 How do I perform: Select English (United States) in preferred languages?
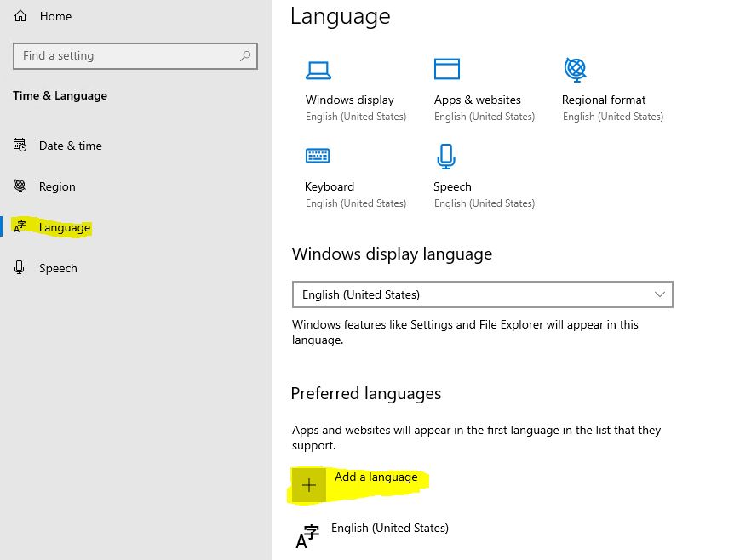390,529
